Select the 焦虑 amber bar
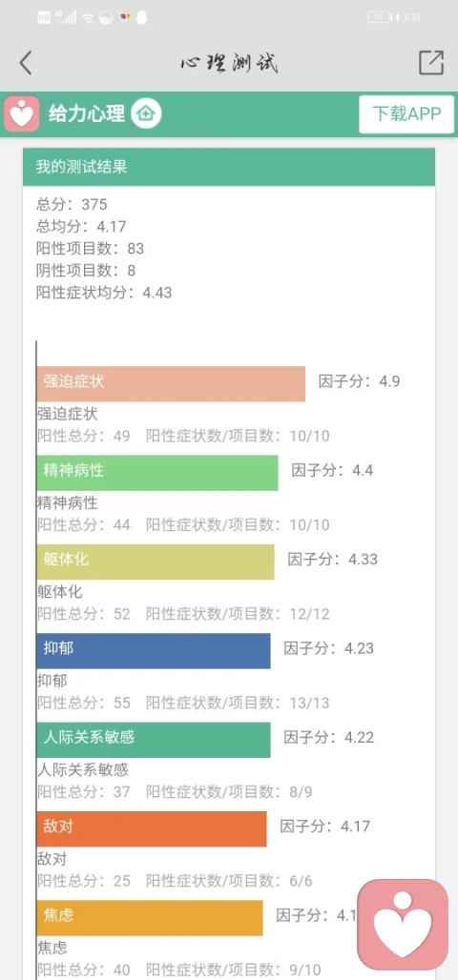The width and height of the screenshot is (458, 980). (x=150, y=918)
